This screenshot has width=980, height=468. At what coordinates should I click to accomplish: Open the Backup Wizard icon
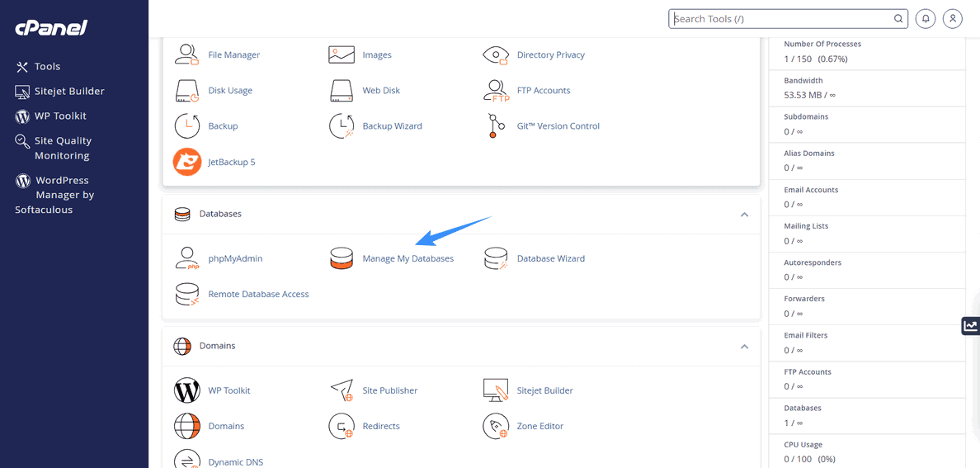coord(342,125)
